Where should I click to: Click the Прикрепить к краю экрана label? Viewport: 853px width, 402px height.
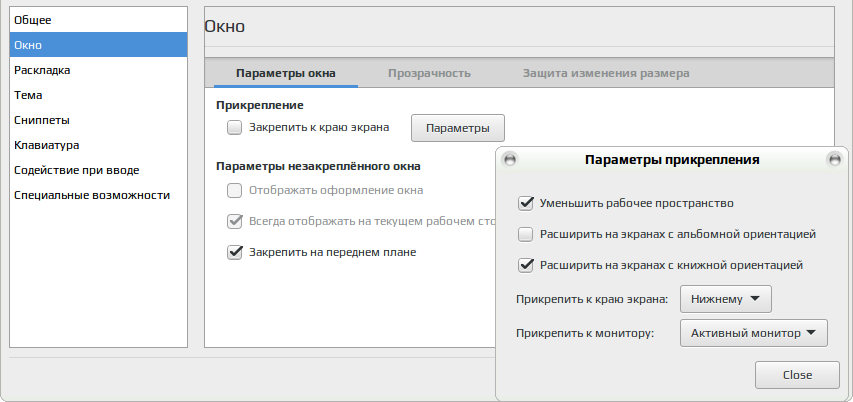[x=592, y=299]
